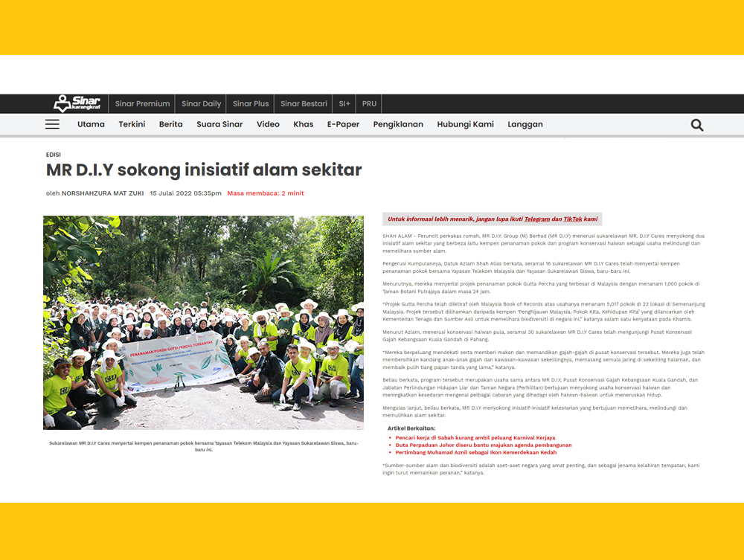The image size is (744, 560).
Task: Open article Pencari kerja di Sabah
Action: click(475, 438)
